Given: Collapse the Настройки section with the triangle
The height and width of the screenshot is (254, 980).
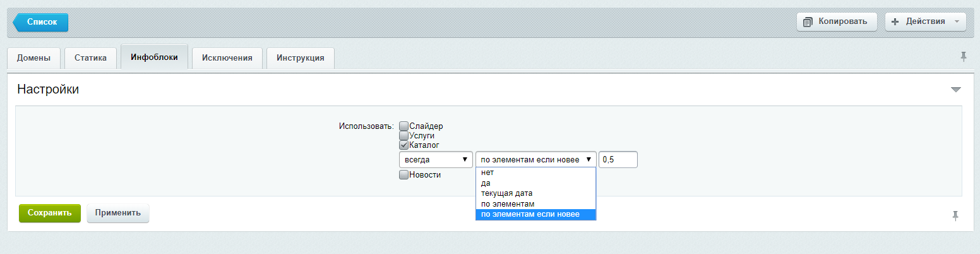Looking at the screenshot, I should click(x=955, y=90).
